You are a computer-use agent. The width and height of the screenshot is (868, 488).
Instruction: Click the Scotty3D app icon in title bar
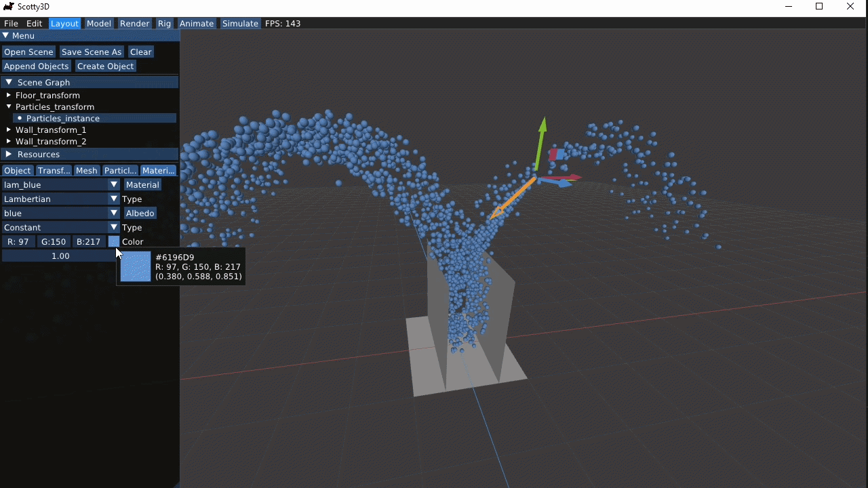[9, 6]
